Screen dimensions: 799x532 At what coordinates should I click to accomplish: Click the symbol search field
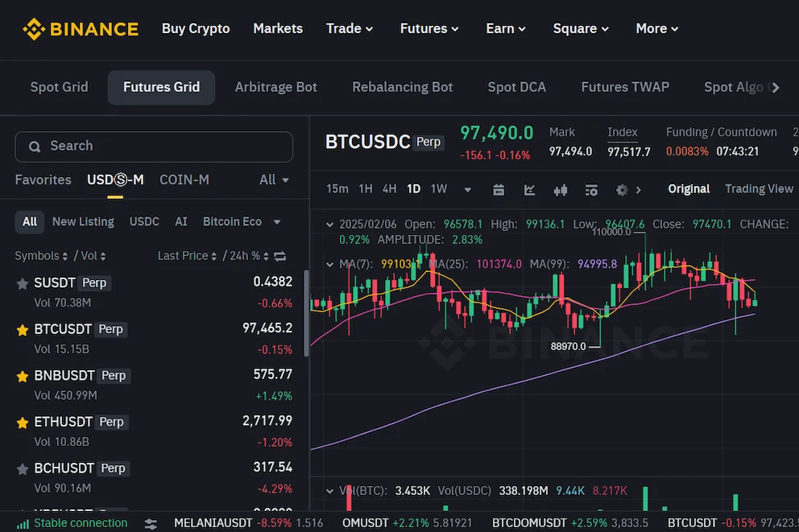(154, 146)
